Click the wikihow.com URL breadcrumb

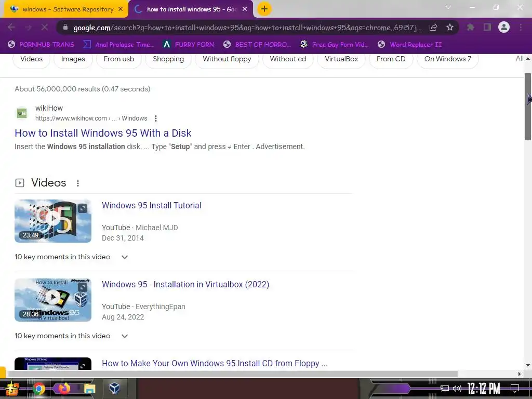pos(91,118)
